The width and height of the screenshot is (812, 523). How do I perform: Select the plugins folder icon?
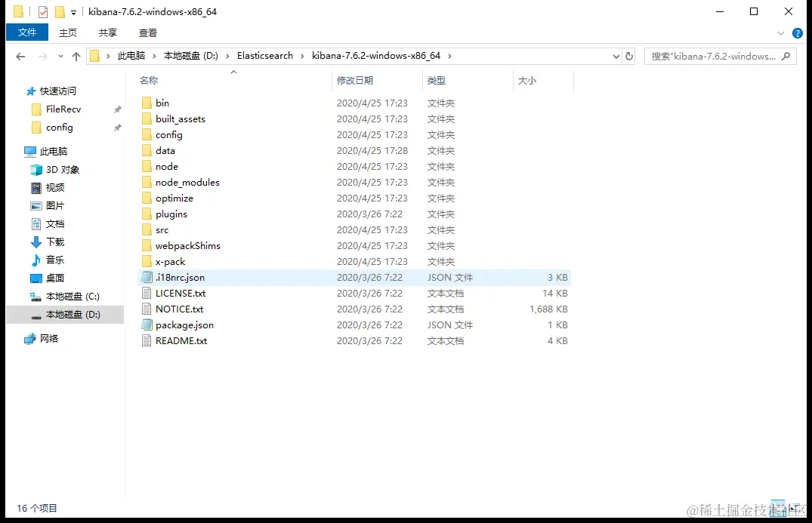(147, 214)
